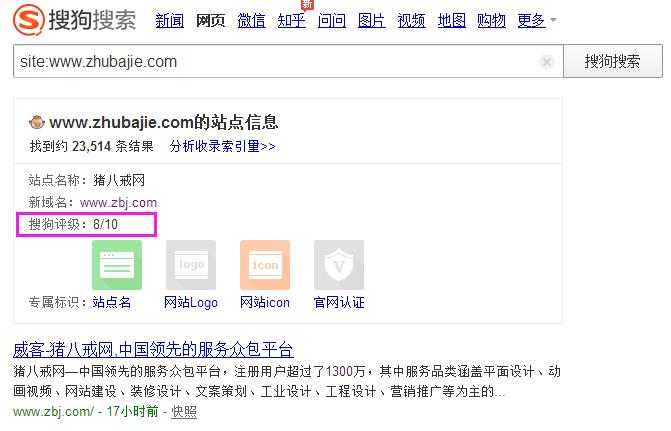Click the 17小时前 timestamp
The height and width of the screenshot is (431, 671).
132,412
